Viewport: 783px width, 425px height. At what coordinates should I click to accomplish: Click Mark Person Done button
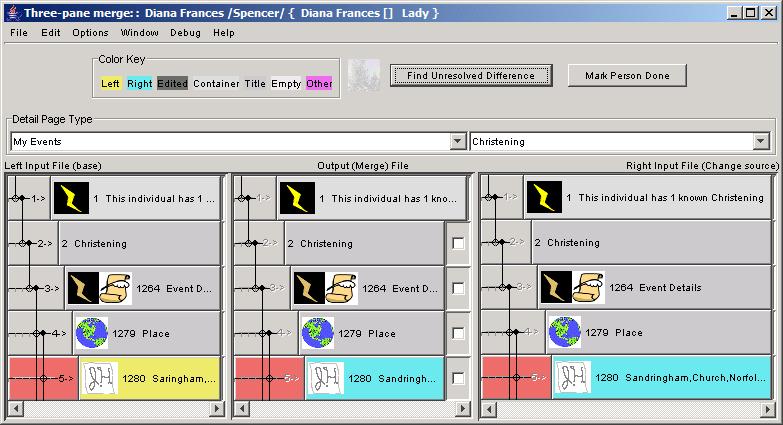pos(627,76)
